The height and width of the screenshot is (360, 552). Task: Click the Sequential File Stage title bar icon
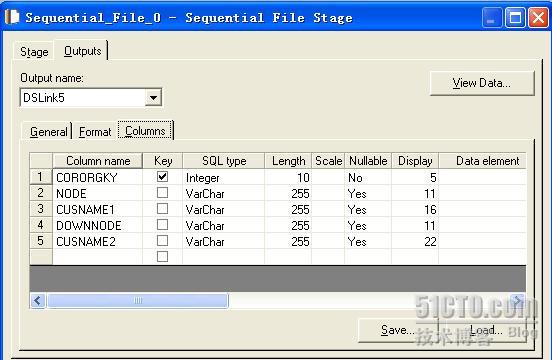(x=12, y=17)
